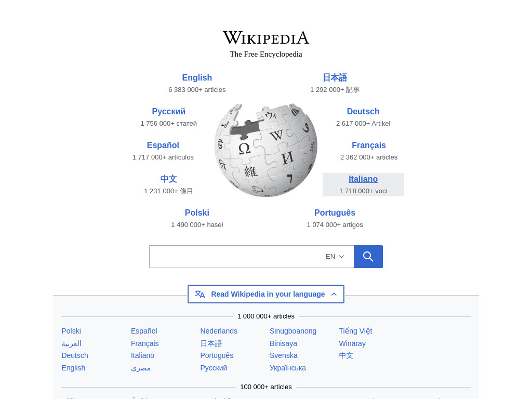This screenshot has height=399, width=532.
Task: Click the chevron on the language button
Action: click(334, 294)
